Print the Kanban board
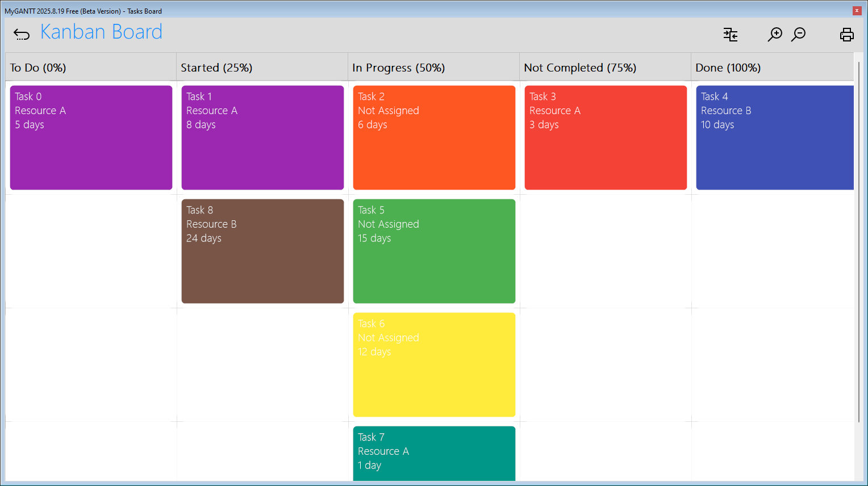 846,35
